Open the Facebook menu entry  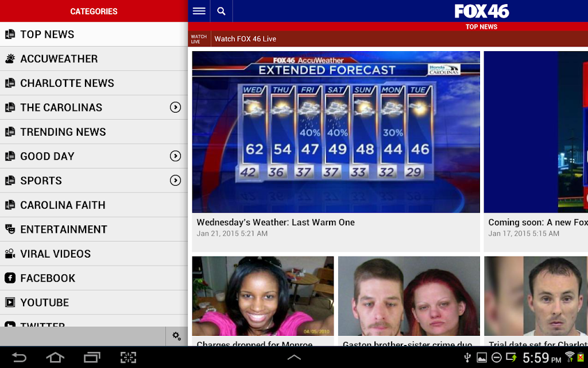coord(94,278)
